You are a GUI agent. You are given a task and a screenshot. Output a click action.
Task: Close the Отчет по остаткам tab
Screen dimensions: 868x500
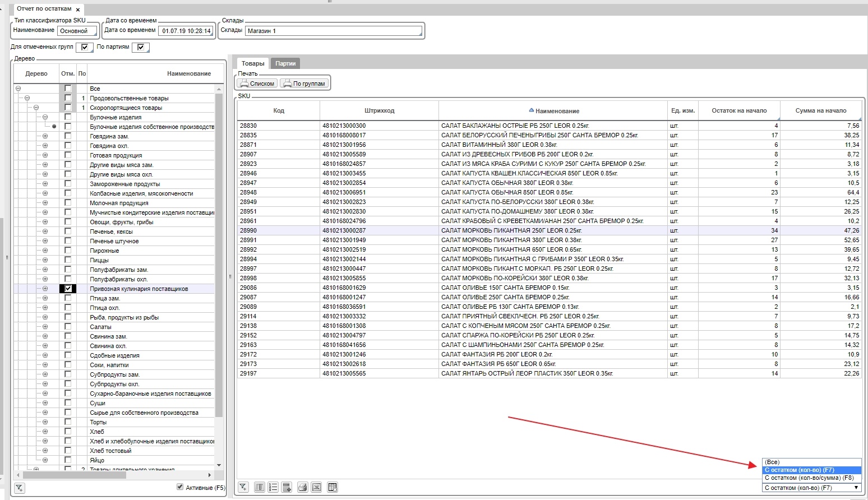tap(78, 10)
